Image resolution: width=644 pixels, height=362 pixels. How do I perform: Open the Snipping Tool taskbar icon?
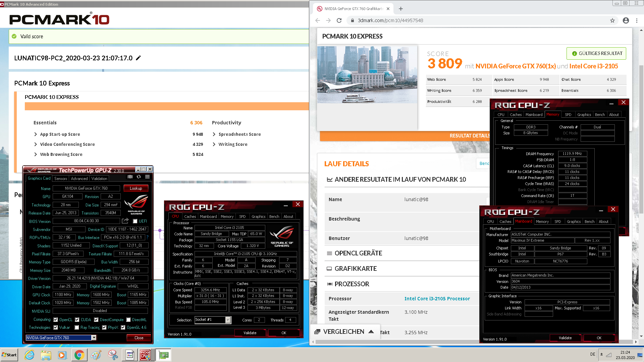click(x=113, y=355)
